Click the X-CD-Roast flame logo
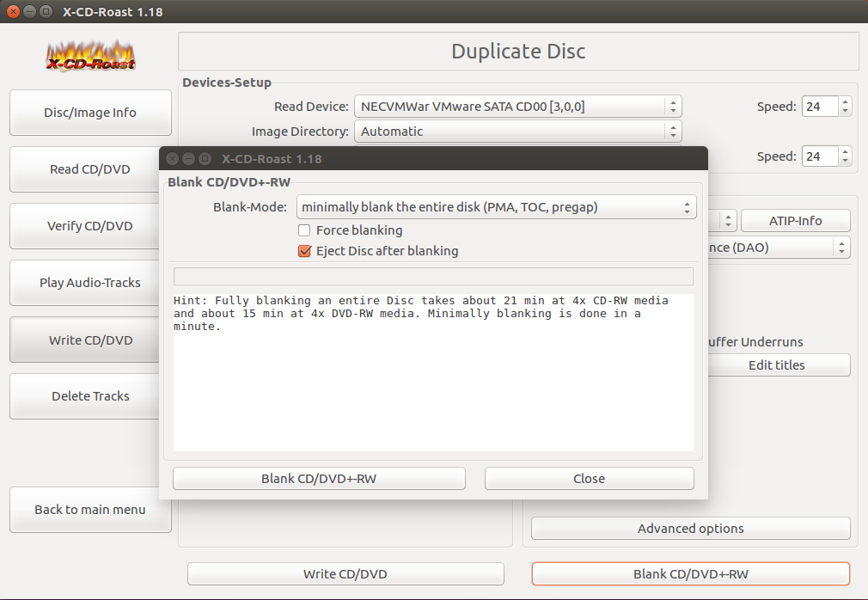The width and height of the screenshot is (868, 600). tap(91, 57)
